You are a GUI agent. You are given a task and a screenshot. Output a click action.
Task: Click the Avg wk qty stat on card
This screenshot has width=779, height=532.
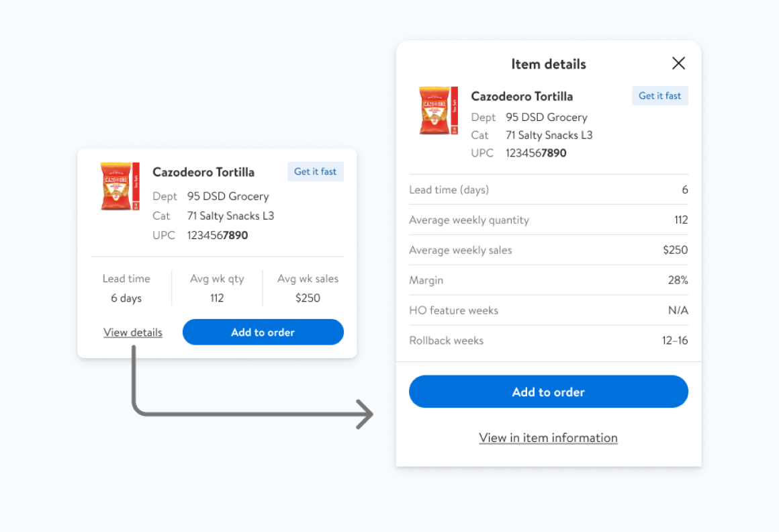(217, 289)
